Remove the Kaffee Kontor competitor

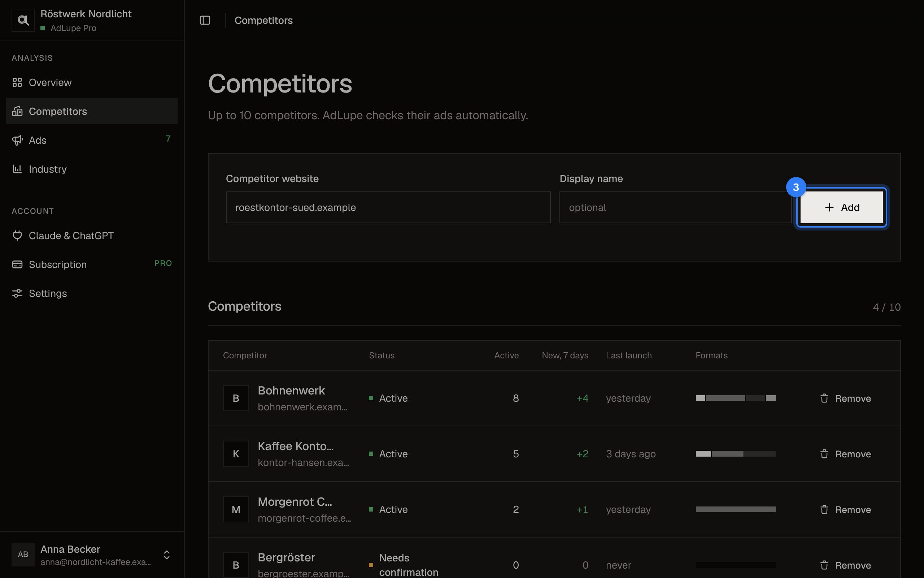point(845,454)
